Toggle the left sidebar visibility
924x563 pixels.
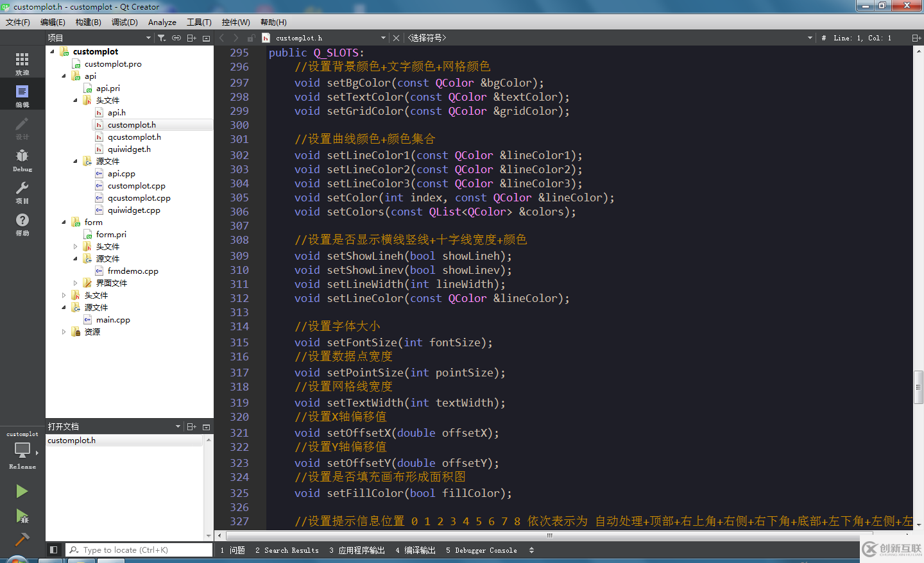point(54,550)
